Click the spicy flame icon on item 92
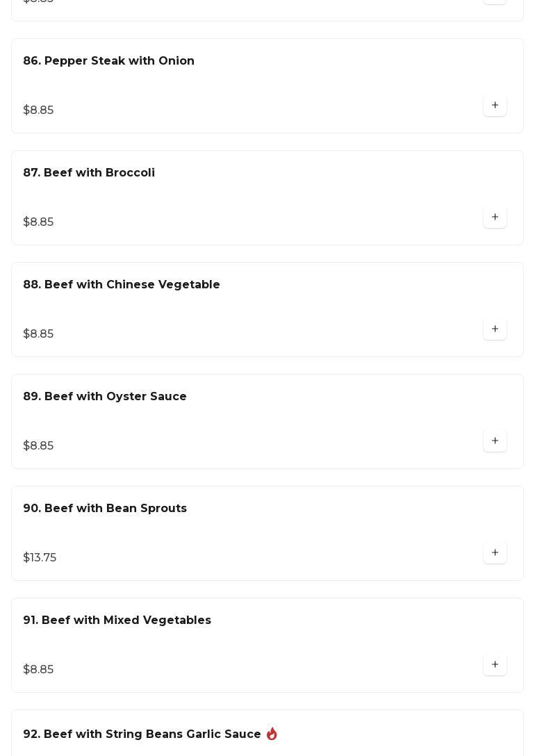The image size is (535, 756). click(x=272, y=734)
